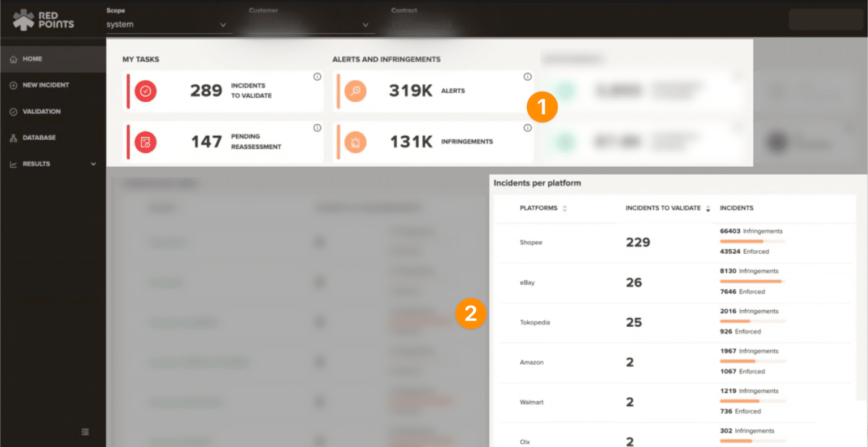Open New Incident using the plus icon
Image resolution: width=868 pixels, height=447 pixels.
[12, 85]
